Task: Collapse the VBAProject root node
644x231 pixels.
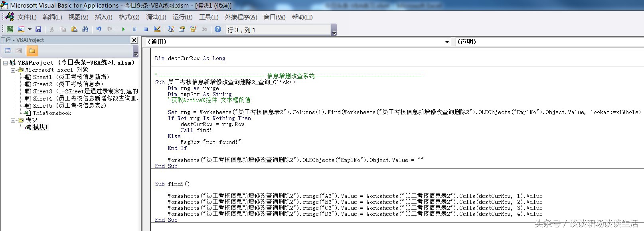Action: 6,63
